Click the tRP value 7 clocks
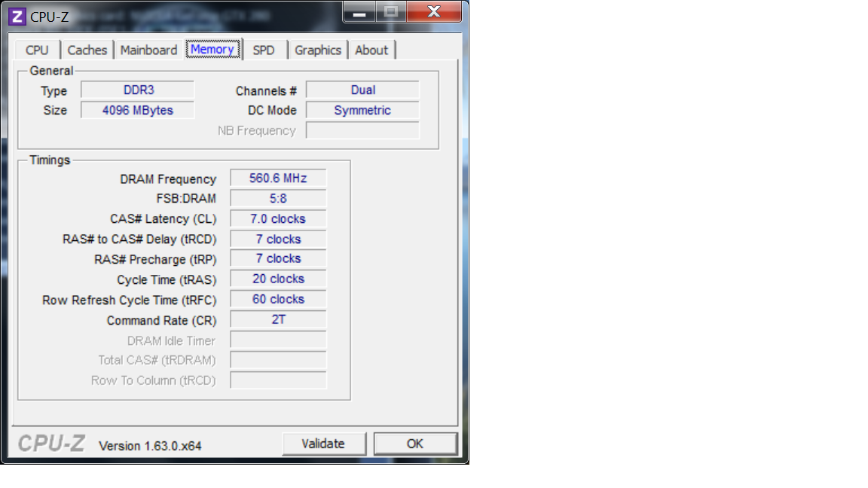868x488 pixels. point(278,259)
